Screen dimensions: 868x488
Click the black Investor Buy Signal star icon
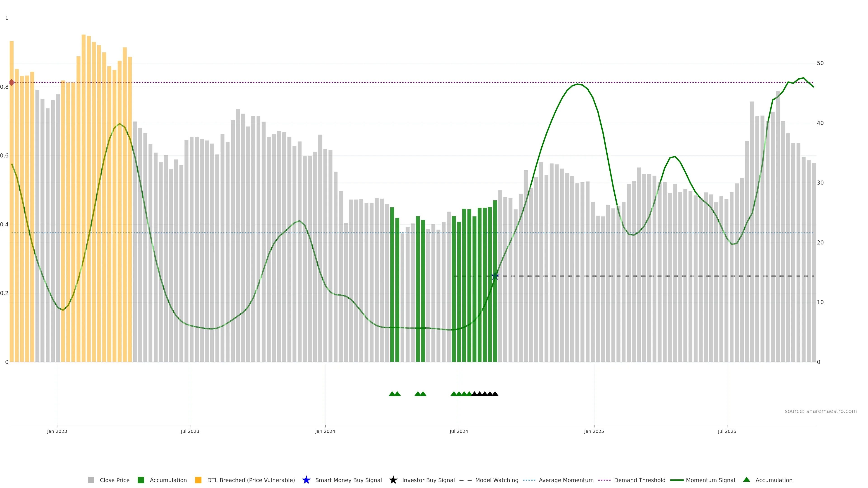tap(393, 480)
